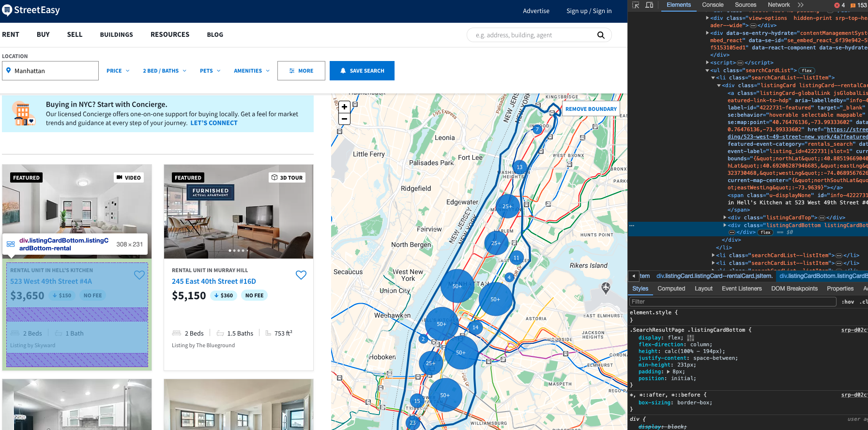Click the map zoom out minus button
Viewport: 868px width, 430px height.
pos(344,119)
